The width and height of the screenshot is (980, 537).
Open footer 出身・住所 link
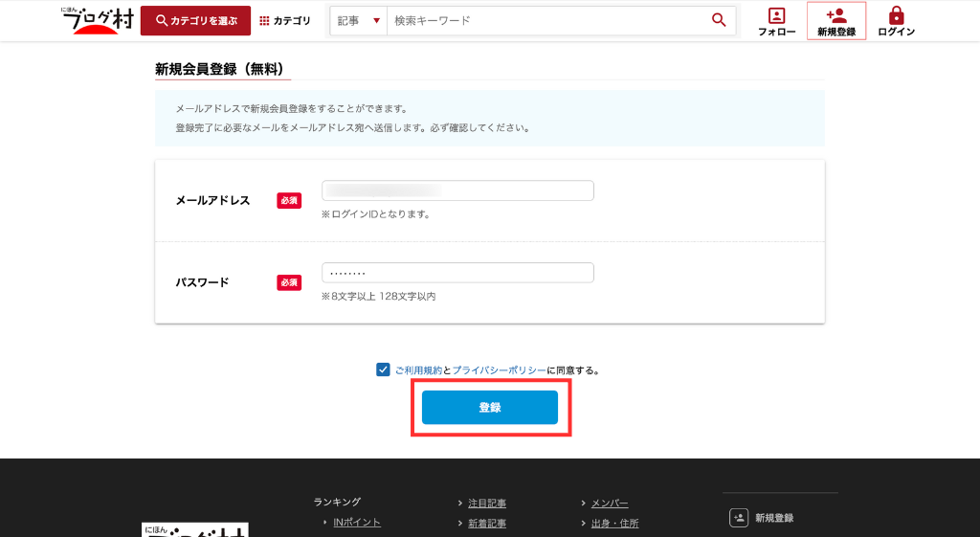(x=615, y=524)
